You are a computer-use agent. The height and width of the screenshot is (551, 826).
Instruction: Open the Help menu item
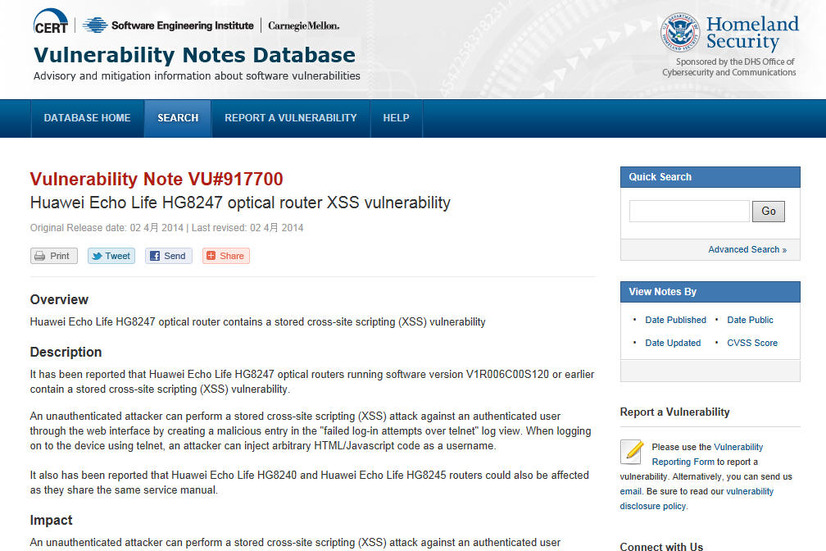396,118
